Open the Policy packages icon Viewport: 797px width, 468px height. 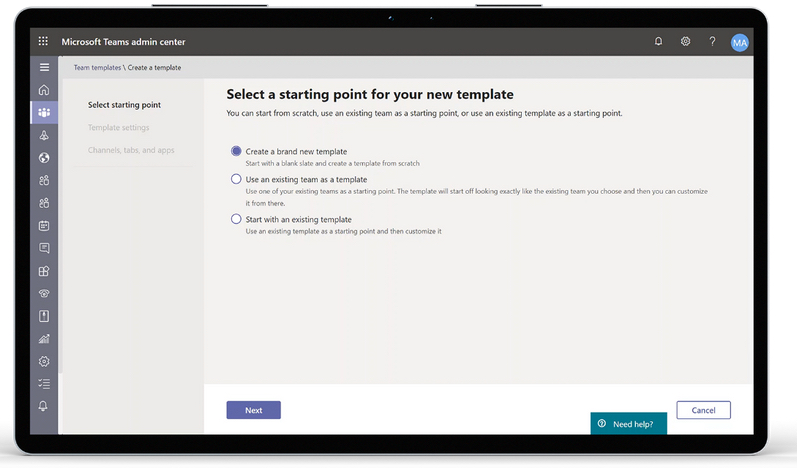(44, 316)
